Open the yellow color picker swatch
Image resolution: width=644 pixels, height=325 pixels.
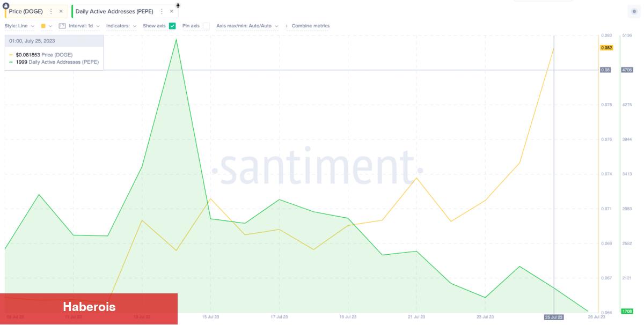[46, 26]
